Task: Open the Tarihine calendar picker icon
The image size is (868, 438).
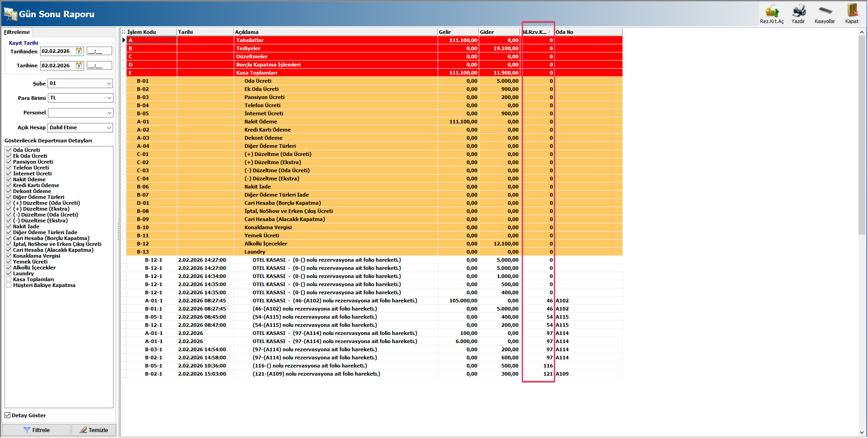Action: 79,66
